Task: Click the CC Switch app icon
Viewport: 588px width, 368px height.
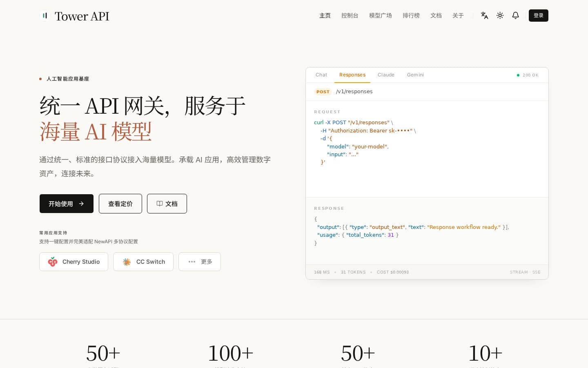Action: click(x=127, y=262)
